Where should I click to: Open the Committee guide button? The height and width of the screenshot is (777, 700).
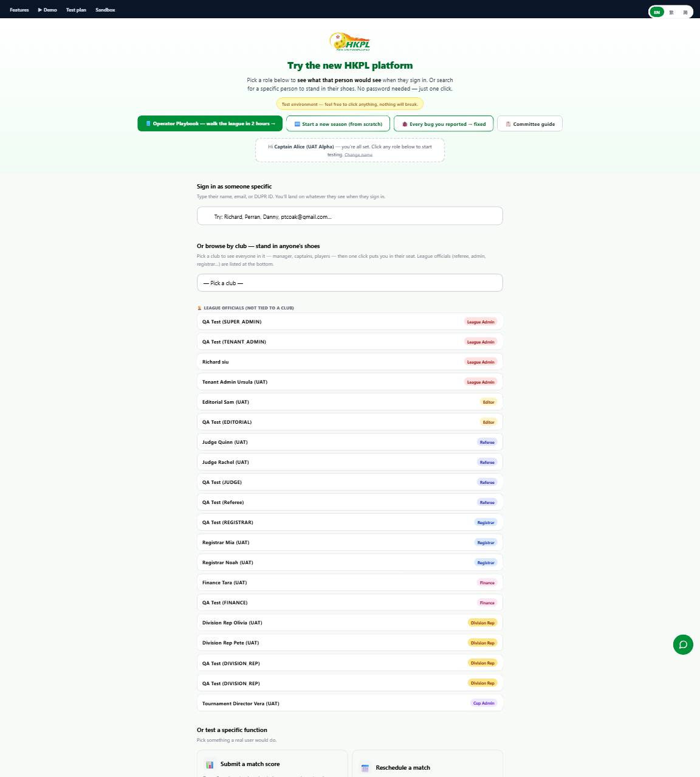click(530, 123)
